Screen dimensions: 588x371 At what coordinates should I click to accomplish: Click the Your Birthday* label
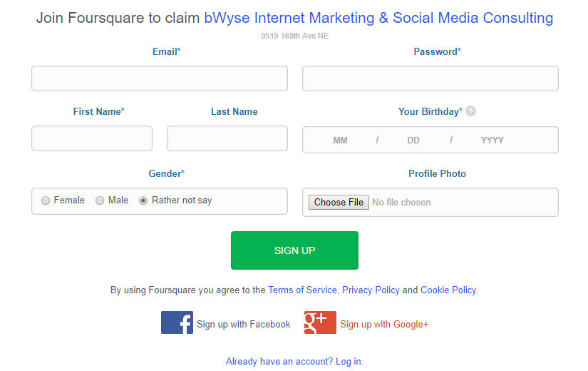pos(430,111)
